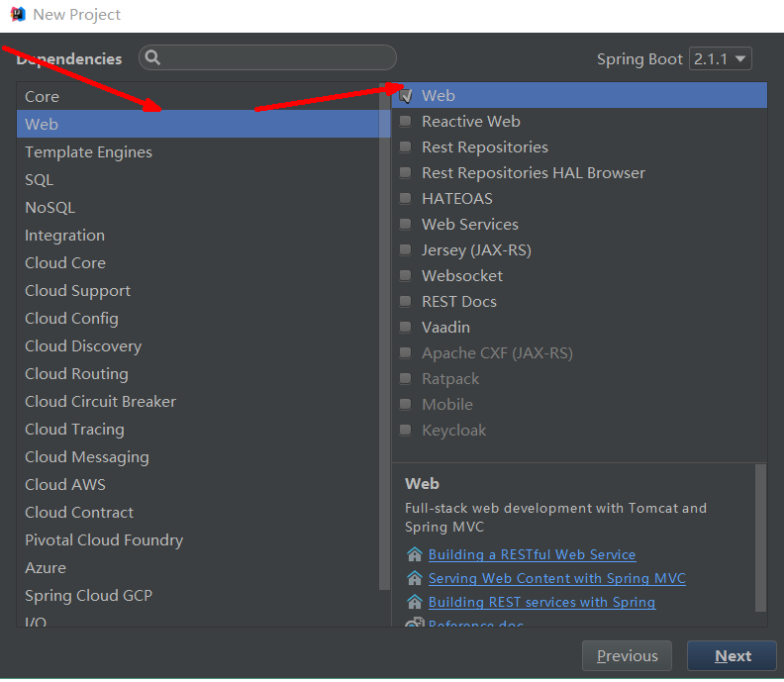Select the Integration category
This screenshot has width=784, height=682.
click(x=198, y=235)
